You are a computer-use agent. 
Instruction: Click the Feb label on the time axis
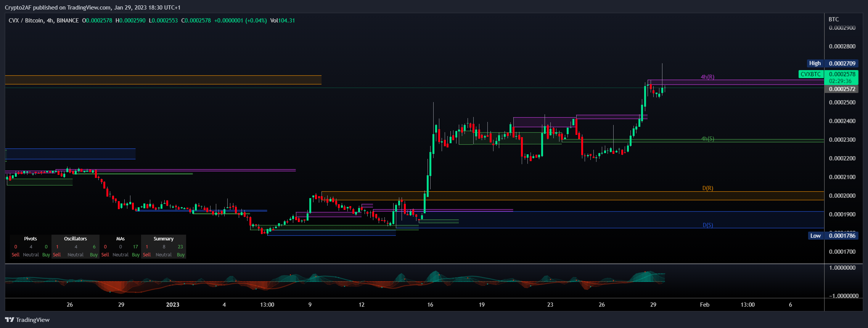pos(705,305)
